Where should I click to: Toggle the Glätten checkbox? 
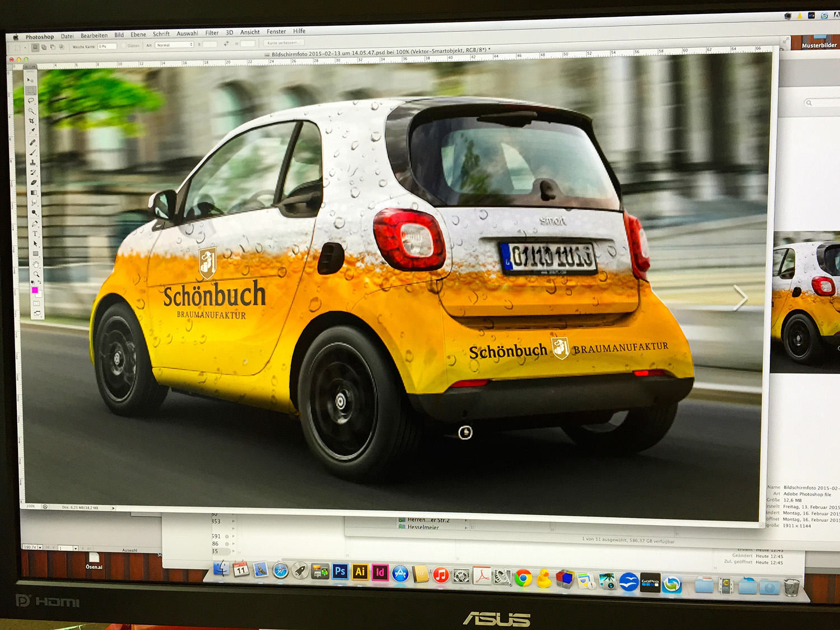point(123,45)
